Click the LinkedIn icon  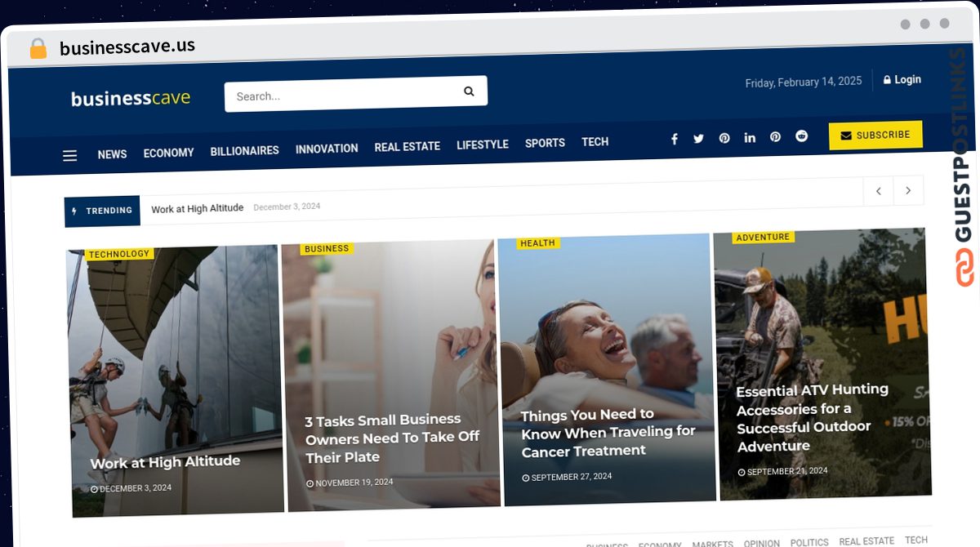tap(750, 137)
